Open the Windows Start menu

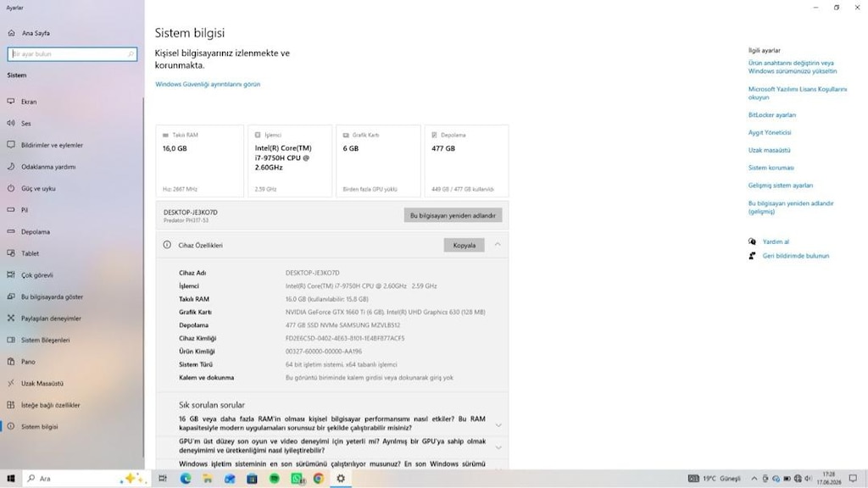point(10,479)
